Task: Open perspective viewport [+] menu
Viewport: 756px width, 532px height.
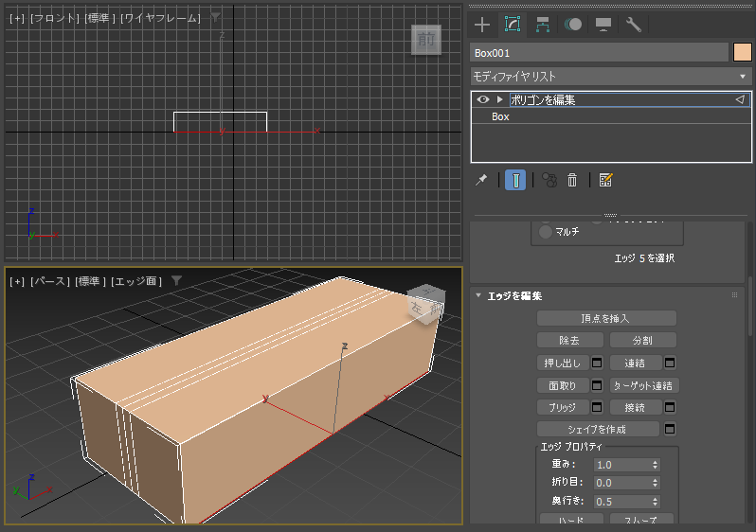Action: [17, 281]
